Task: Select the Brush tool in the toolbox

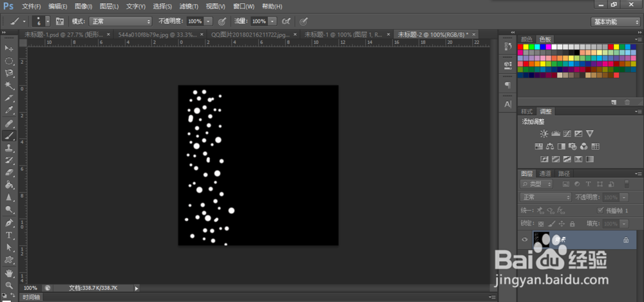Action: (x=9, y=136)
